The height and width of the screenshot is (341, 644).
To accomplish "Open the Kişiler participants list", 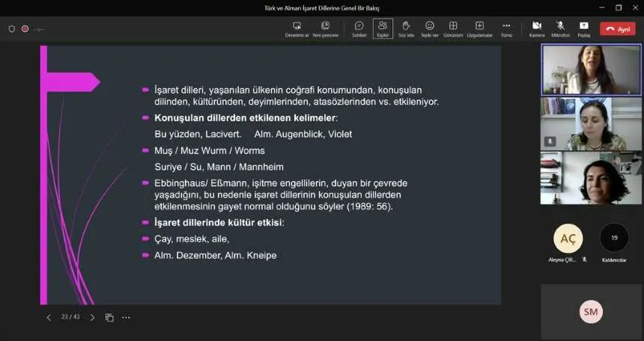I will pos(383,28).
